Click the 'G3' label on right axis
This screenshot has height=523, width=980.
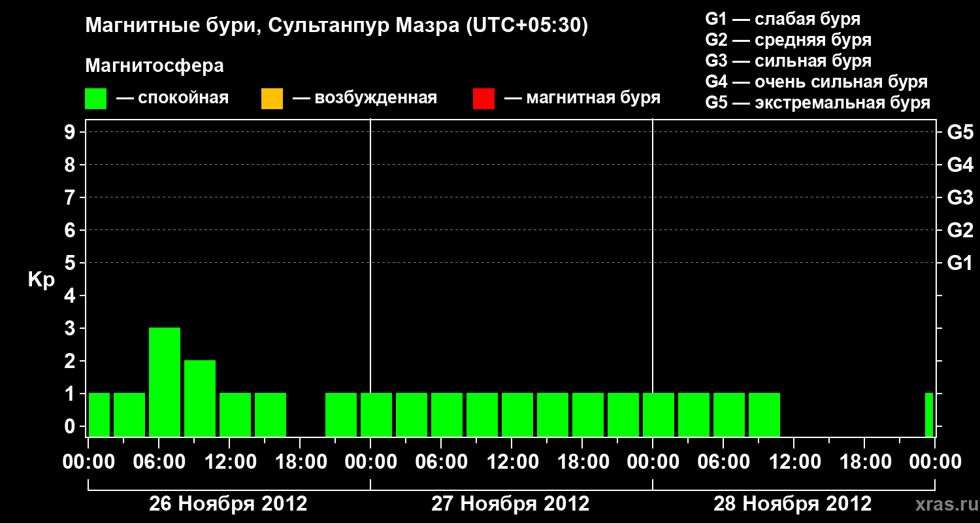coord(960,197)
